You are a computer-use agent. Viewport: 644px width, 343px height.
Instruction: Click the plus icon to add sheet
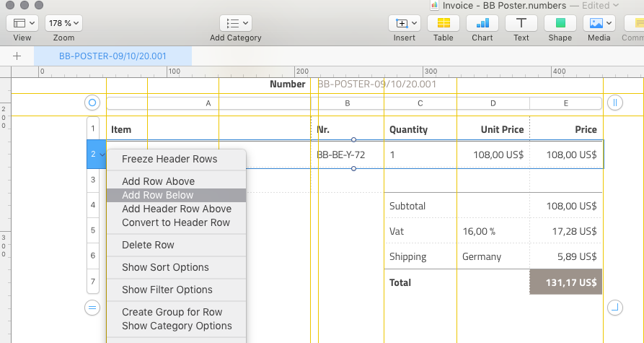click(17, 56)
